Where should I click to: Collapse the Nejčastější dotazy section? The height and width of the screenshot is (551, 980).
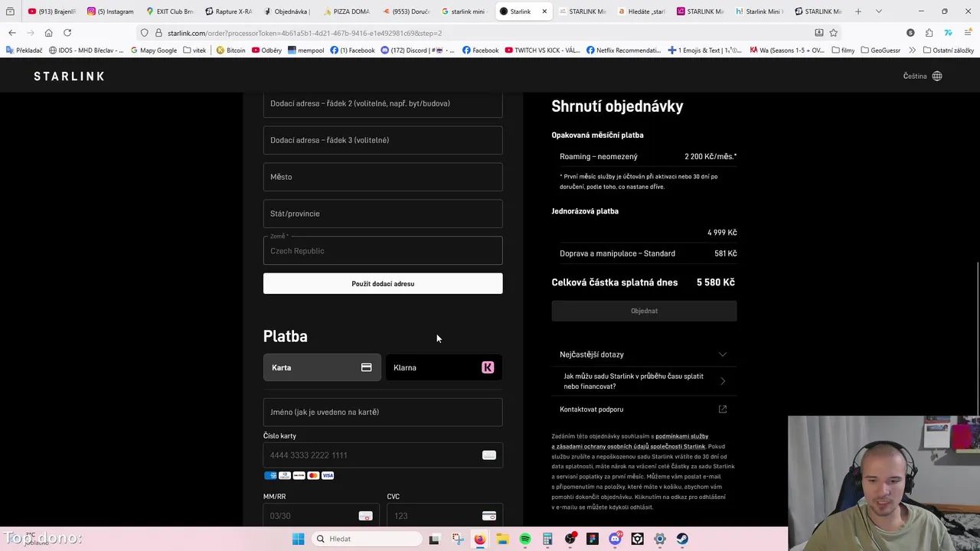[x=722, y=354]
